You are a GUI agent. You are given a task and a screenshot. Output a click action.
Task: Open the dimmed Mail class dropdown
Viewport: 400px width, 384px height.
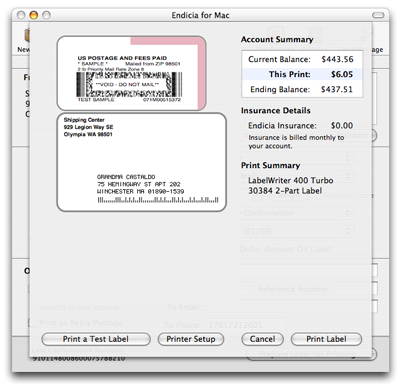(x=297, y=176)
